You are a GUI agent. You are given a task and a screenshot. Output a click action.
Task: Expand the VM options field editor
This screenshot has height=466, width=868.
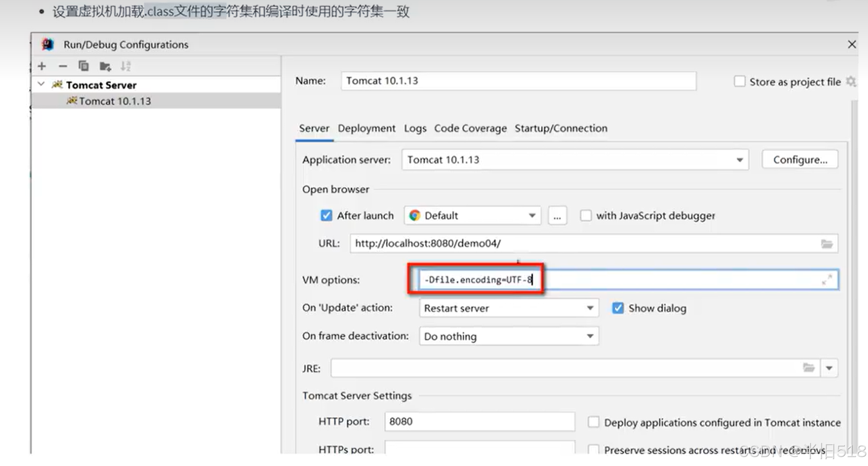[x=827, y=280]
